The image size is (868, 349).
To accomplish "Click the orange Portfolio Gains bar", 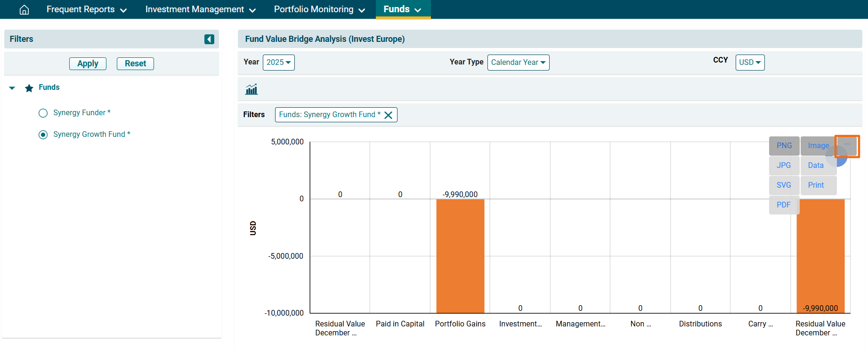I will tap(460, 256).
